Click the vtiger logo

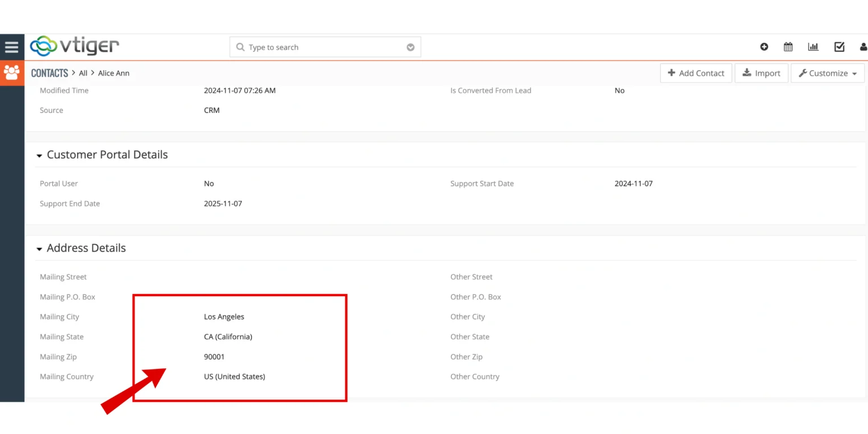click(74, 46)
